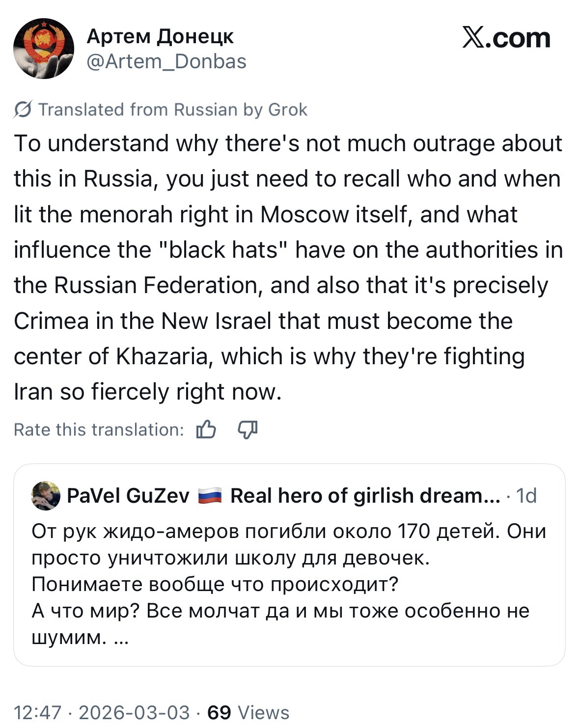Click the truncated "Real hero of girlish dream..." text
Viewport: 579px width, 728px height.
tap(365, 496)
